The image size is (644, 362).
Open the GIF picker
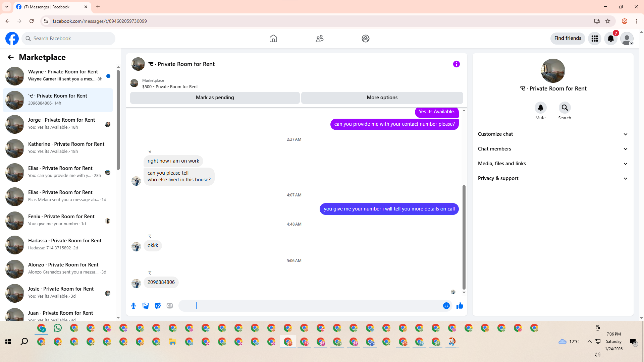pyautogui.click(x=170, y=306)
